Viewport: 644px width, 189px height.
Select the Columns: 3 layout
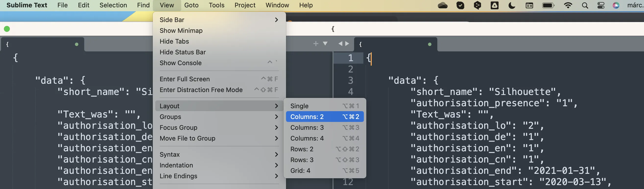point(325,128)
